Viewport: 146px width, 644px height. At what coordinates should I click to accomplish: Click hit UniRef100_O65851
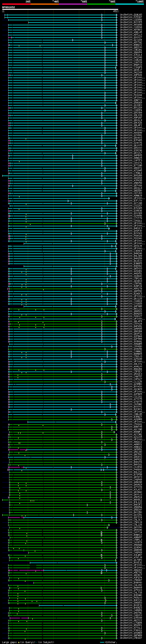click(x=131, y=450)
